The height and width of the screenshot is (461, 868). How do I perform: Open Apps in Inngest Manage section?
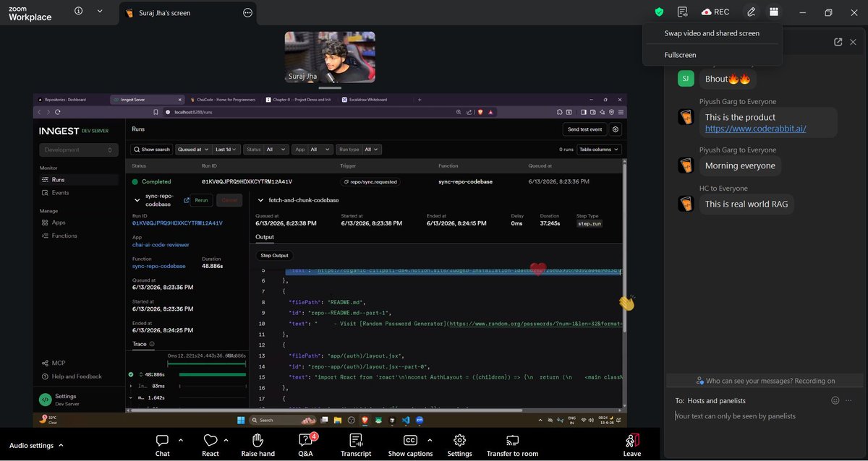[59, 223]
